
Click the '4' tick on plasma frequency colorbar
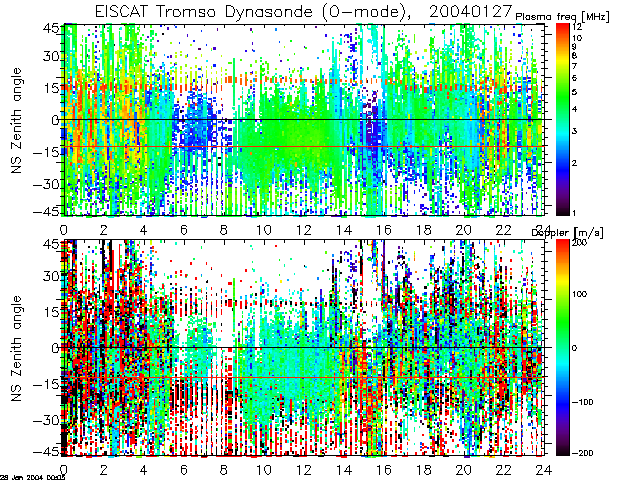pos(574,109)
